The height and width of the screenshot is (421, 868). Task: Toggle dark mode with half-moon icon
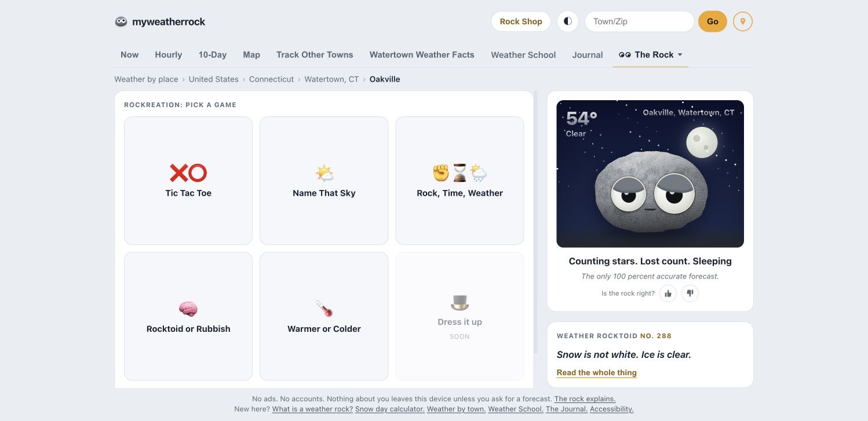click(x=568, y=21)
